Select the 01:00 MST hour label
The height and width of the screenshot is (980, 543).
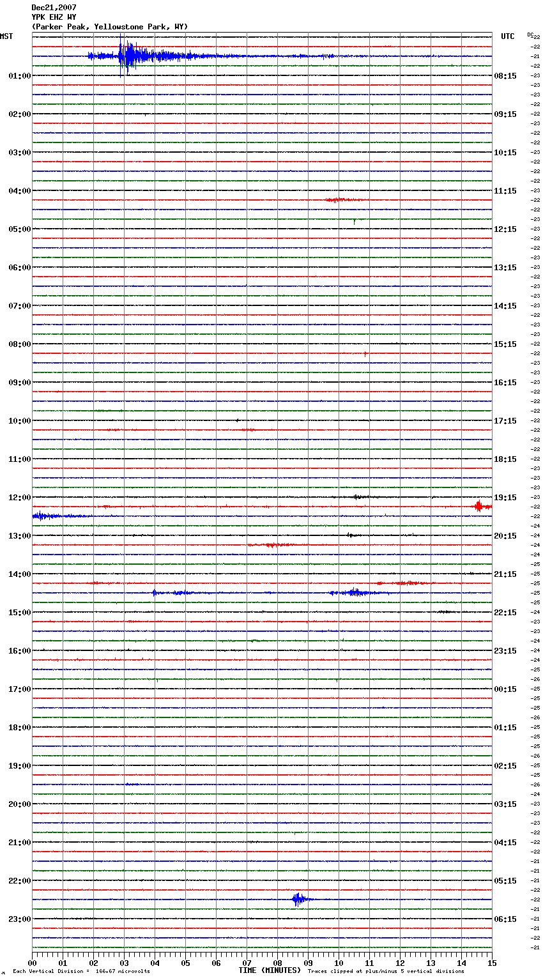(20, 76)
